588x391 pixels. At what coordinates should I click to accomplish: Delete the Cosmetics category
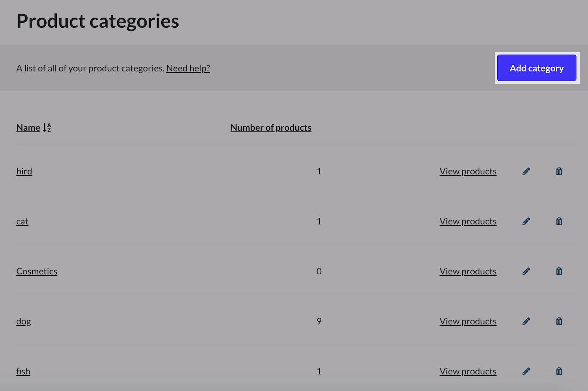[x=559, y=271]
